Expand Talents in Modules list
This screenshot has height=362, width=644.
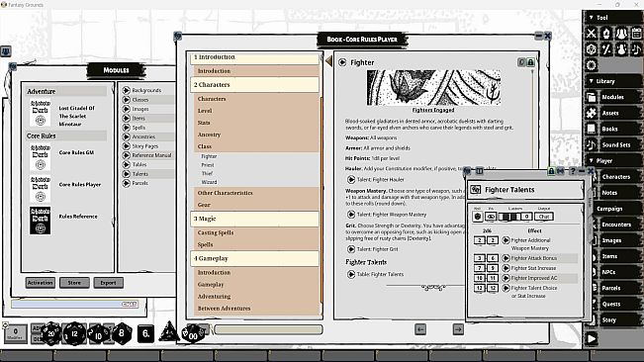click(x=127, y=174)
